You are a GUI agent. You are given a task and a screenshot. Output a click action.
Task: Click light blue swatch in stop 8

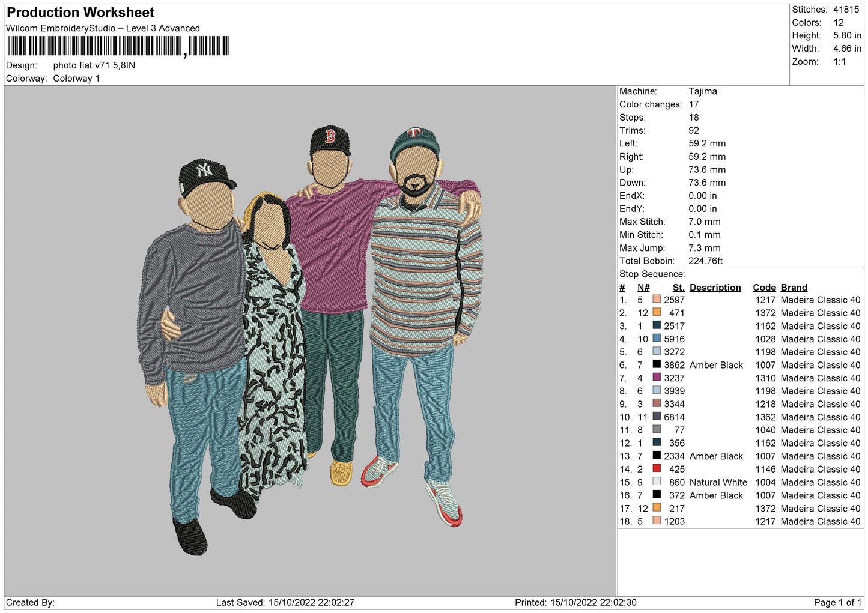[657, 391]
